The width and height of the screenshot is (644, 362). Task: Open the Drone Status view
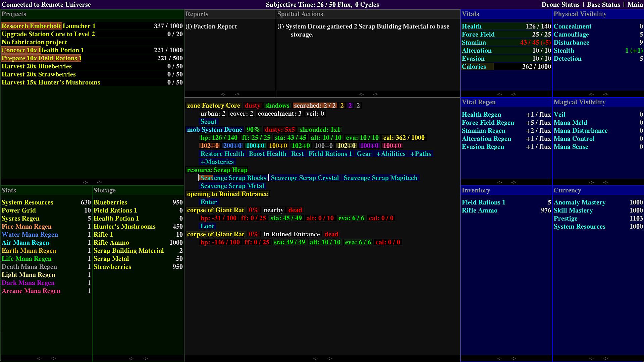[560, 5]
